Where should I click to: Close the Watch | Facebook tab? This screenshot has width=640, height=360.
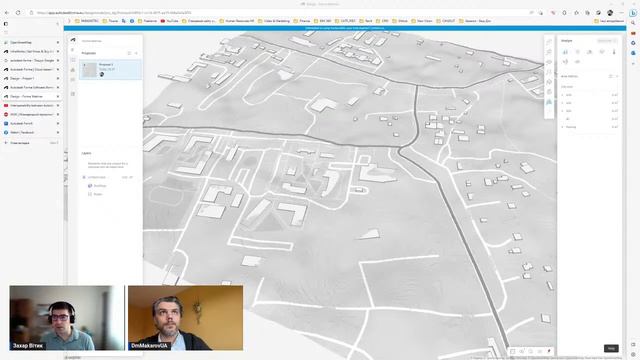pyautogui.click(x=58, y=132)
